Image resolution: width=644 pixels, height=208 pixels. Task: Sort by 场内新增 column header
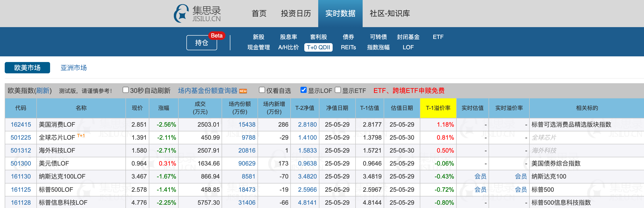[x=274, y=108]
